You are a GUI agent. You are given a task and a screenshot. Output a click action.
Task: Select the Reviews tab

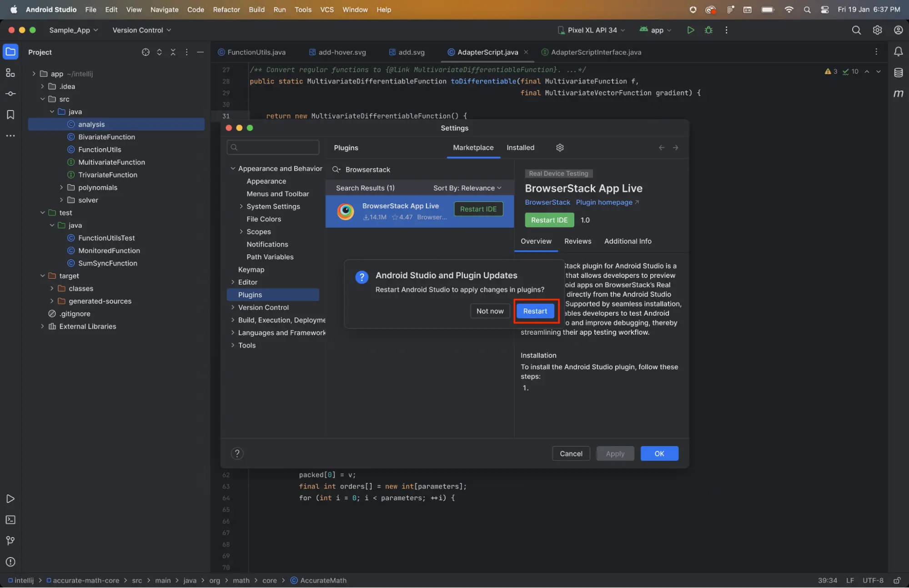(578, 241)
